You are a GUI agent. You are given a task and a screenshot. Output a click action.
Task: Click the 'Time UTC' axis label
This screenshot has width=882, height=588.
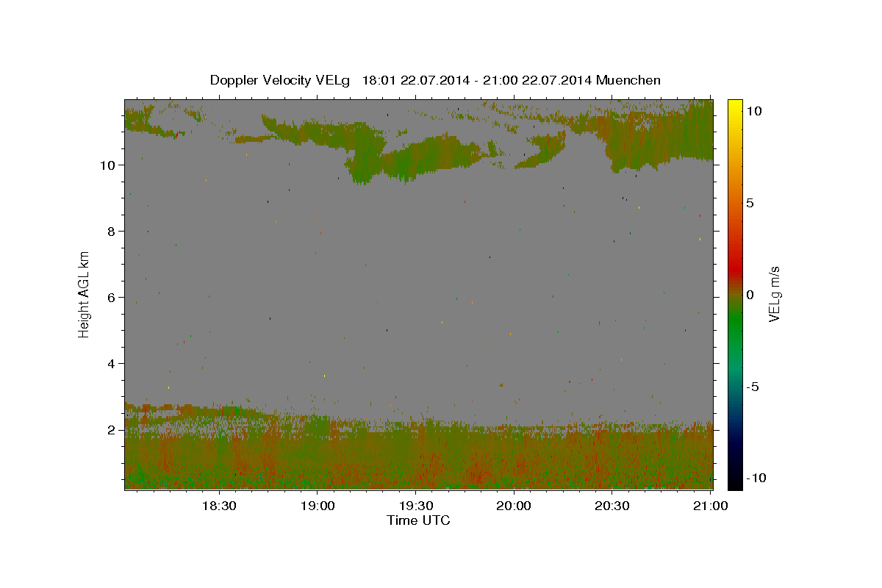coord(418,520)
